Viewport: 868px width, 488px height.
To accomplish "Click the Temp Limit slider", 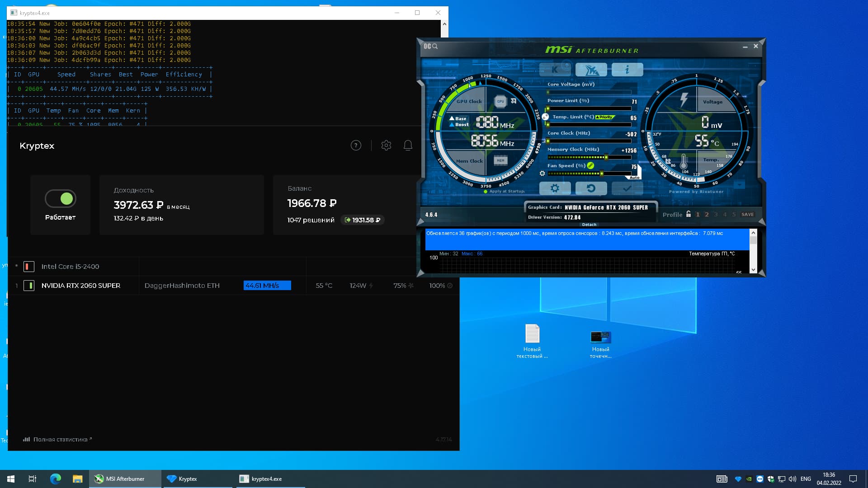I will [589, 125].
